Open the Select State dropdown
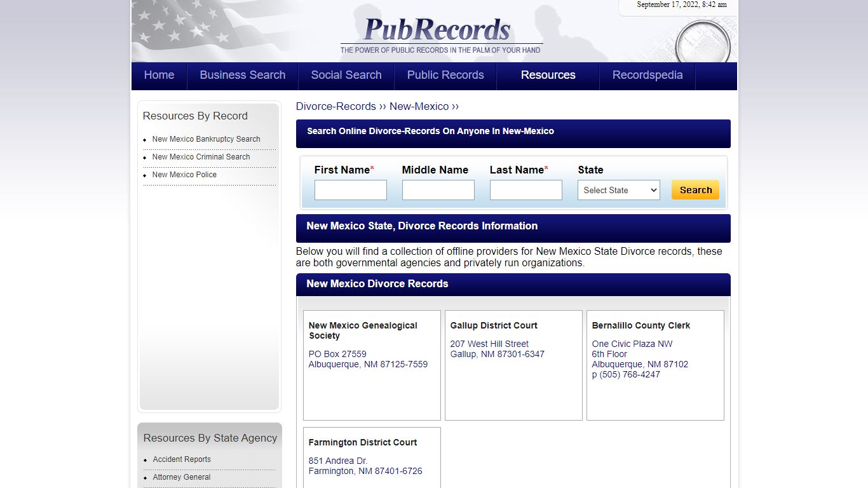Viewport: 868px width, 488px height. pos(619,190)
